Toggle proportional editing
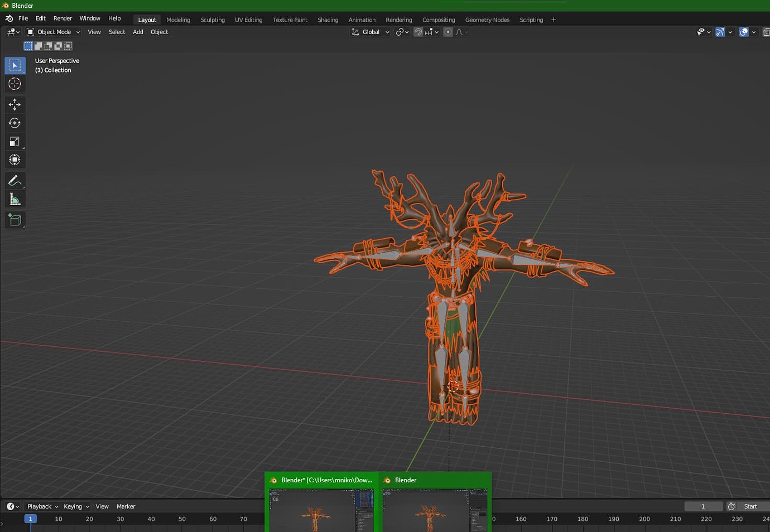This screenshot has width=770, height=532. [x=448, y=32]
